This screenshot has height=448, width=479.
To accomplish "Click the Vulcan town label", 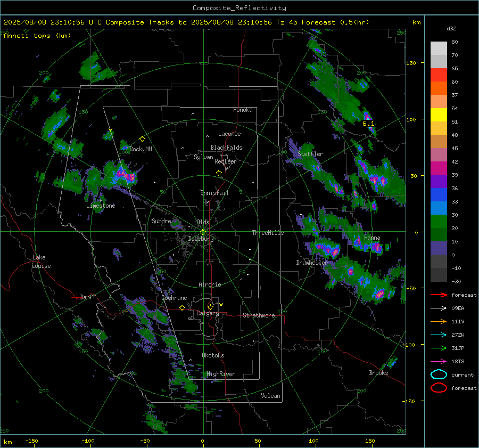I will [x=271, y=396].
